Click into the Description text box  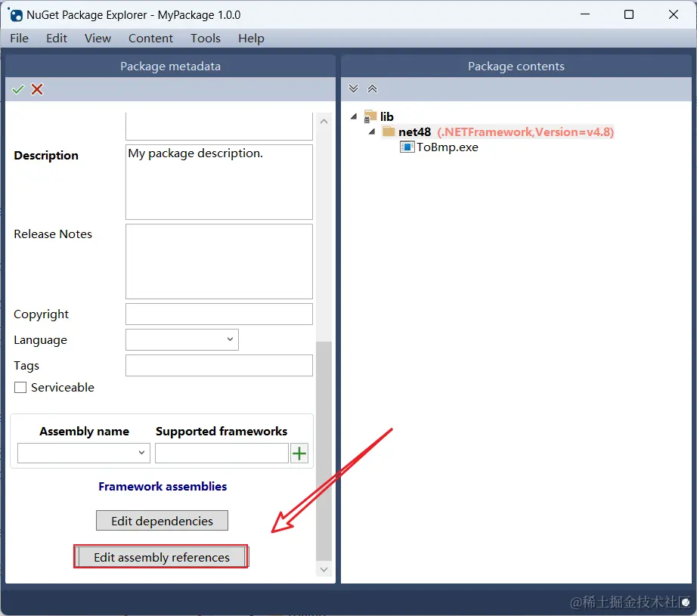coord(219,182)
